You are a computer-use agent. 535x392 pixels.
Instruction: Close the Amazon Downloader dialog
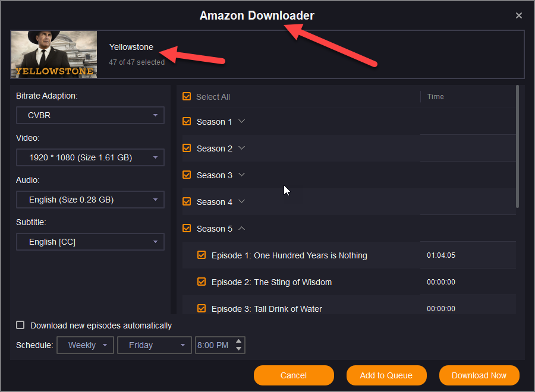(518, 15)
